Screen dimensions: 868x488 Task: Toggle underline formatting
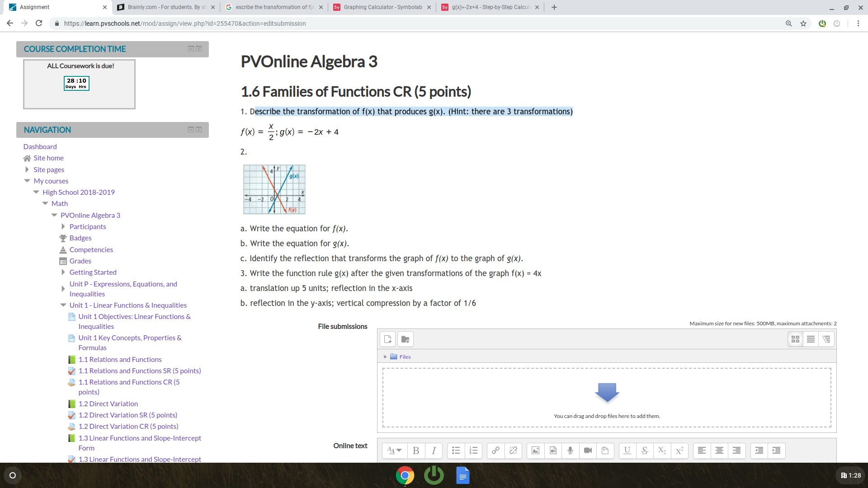click(627, 450)
